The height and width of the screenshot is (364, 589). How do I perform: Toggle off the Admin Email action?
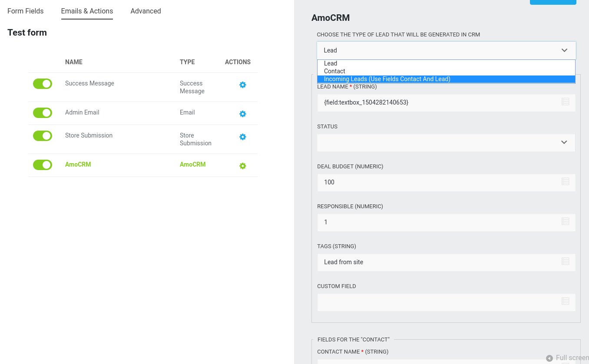[43, 113]
